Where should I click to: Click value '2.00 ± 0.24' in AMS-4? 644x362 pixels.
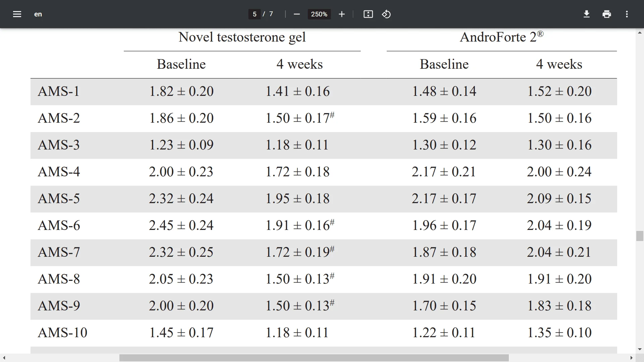pos(559,172)
